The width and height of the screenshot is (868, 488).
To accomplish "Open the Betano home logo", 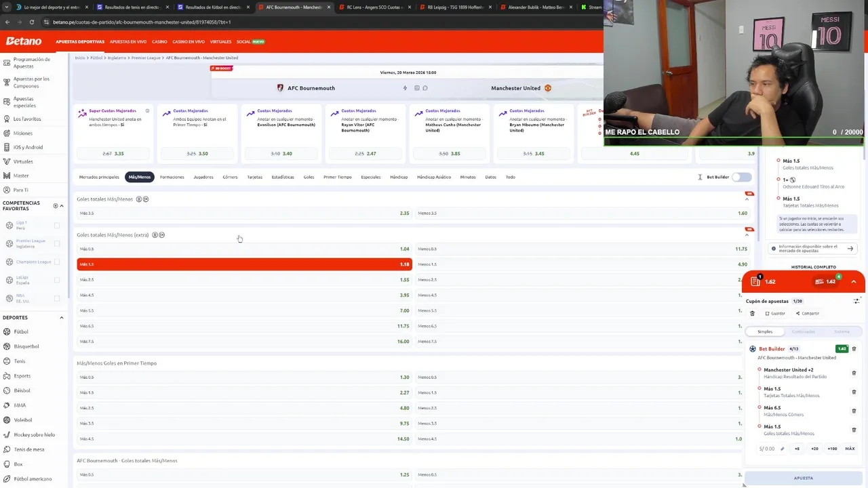I will pyautogui.click(x=24, y=41).
